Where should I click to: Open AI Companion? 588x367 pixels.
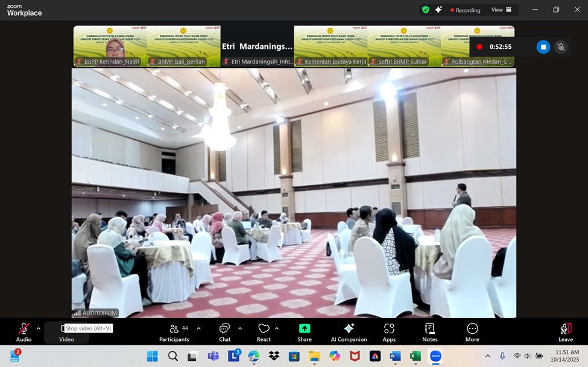click(349, 331)
